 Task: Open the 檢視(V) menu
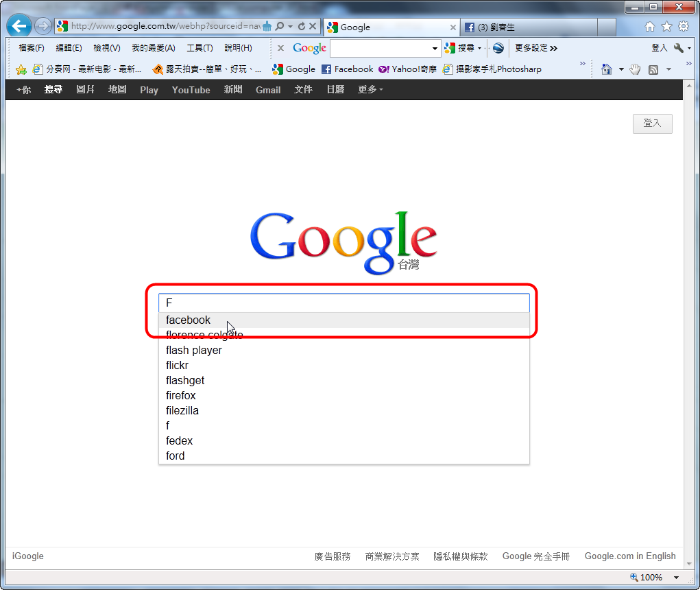[x=107, y=48]
